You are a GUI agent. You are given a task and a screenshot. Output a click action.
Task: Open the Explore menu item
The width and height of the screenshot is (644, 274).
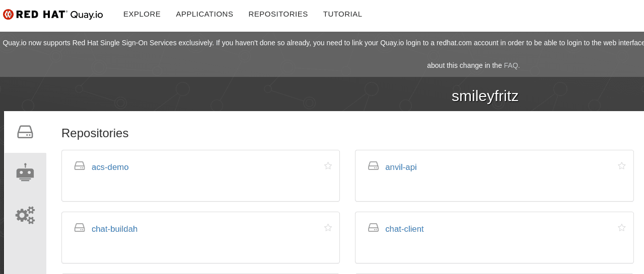(x=142, y=14)
